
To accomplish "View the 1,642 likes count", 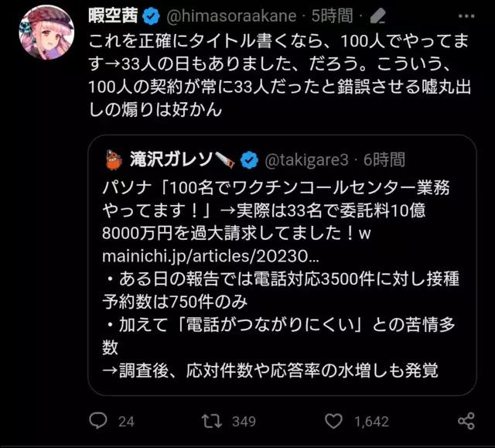I will [x=371, y=422].
